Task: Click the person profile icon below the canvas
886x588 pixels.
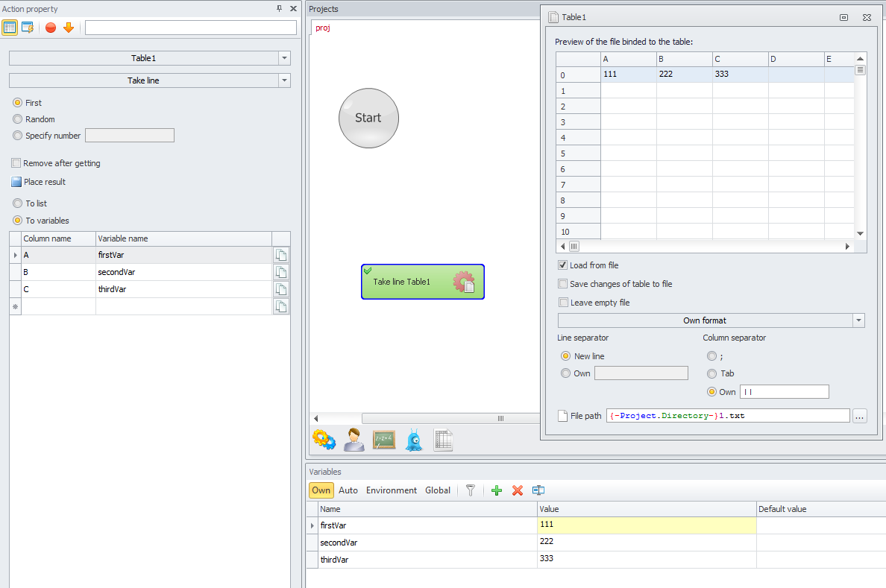Action: (x=354, y=440)
